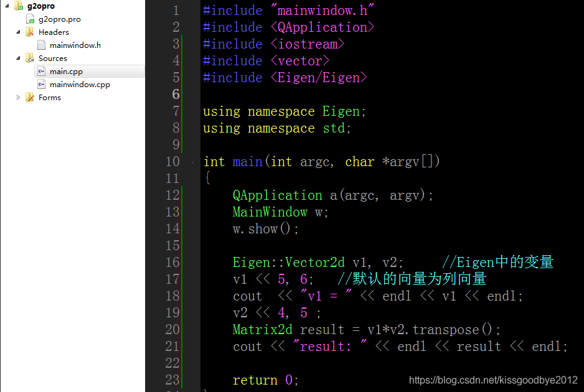Screen dimensions: 584x392
Task: Click 'return 0;' statement
Action: tap(266, 380)
